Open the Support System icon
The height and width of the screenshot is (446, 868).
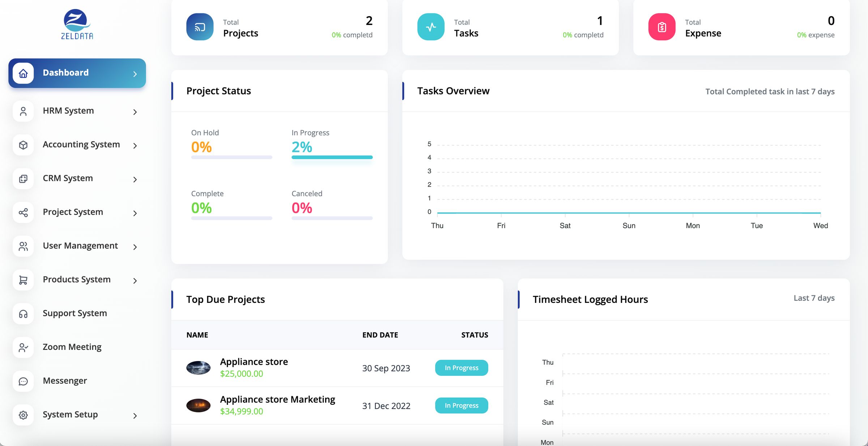pyautogui.click(x=23, y=313)
